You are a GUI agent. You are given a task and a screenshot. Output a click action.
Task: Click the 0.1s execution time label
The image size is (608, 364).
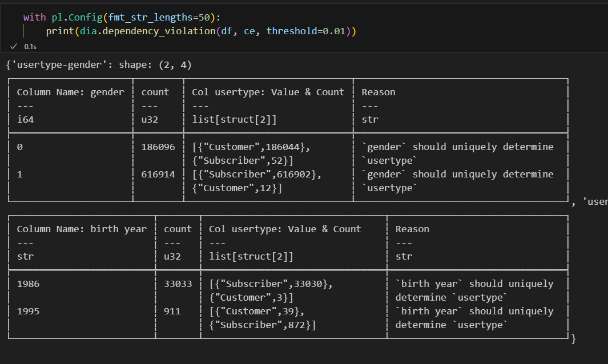(x=30, y=47)
